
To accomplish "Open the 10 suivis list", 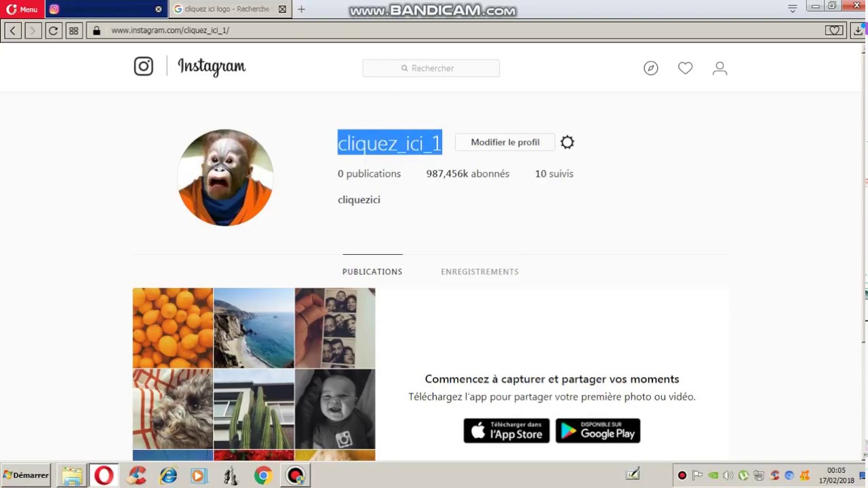I will 554,174.
